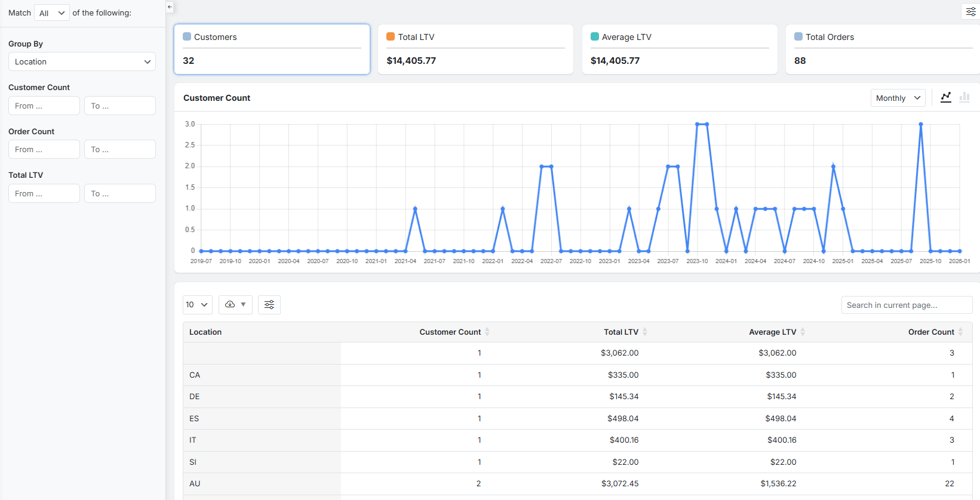Screen dimensions: 980x500
Task: Click the cloud download export button
Action: [235, 305]
